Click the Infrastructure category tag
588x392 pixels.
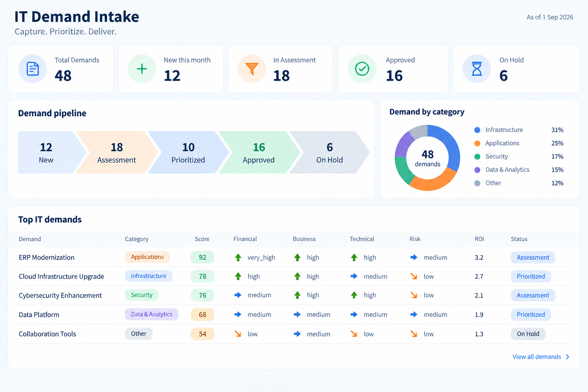149,276
